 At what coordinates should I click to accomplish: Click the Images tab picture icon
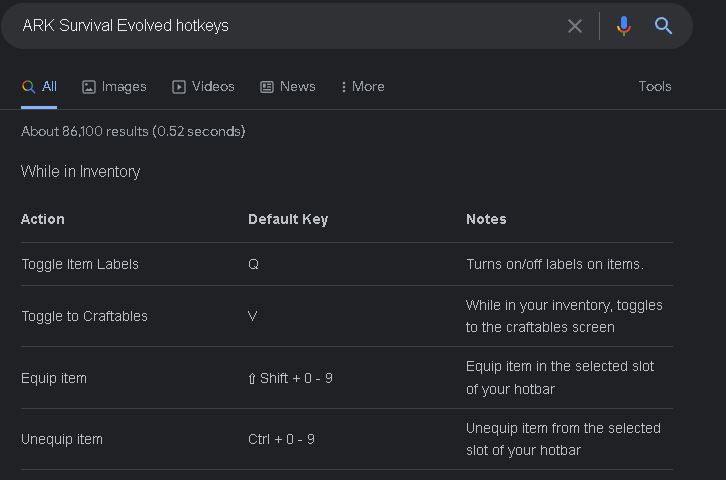[x=89, y=87]
